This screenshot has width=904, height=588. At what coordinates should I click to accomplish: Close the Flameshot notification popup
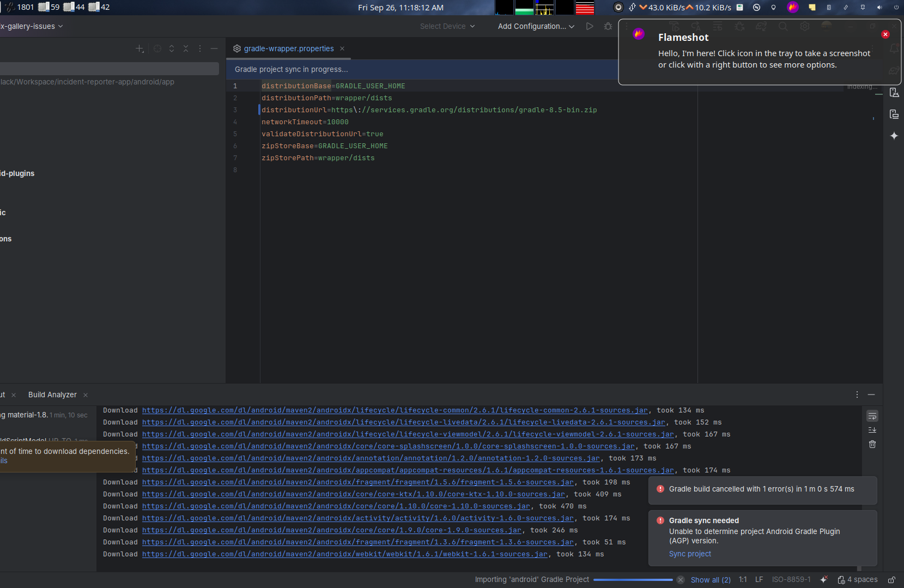click(x=885, y=34)
